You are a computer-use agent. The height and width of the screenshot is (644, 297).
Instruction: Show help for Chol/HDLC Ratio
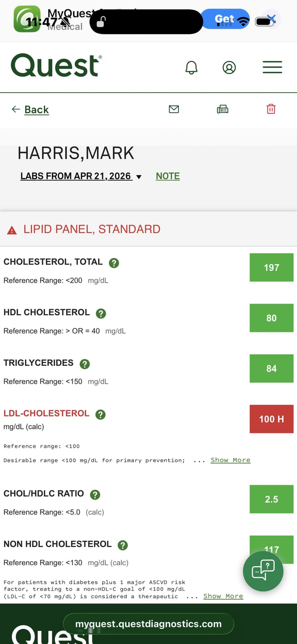coord(95,495)
